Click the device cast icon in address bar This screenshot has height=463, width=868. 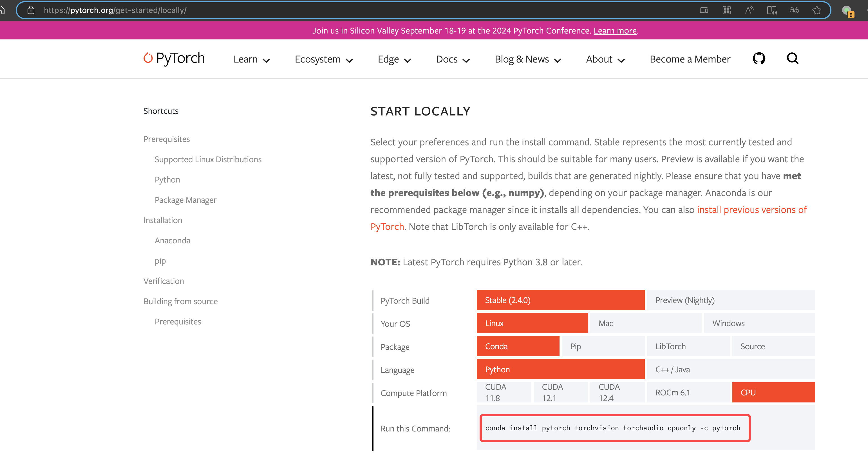(704, 10)
